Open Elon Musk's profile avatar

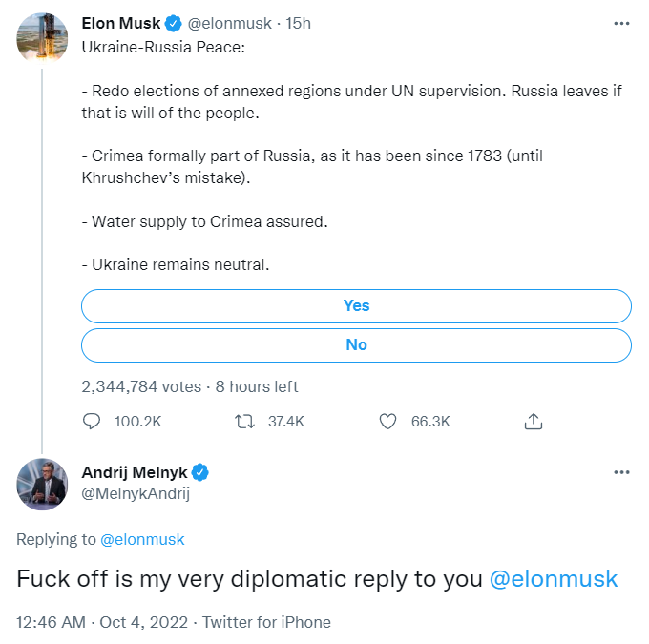click(42, 34)
